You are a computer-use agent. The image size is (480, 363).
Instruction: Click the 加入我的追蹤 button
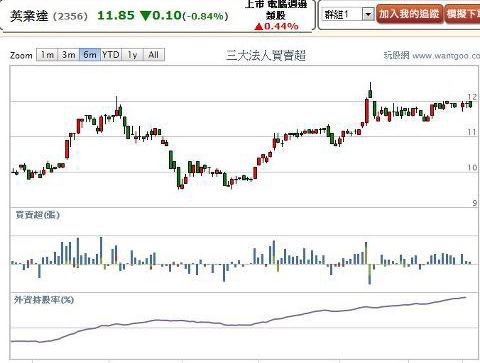[x=410, y=14]
